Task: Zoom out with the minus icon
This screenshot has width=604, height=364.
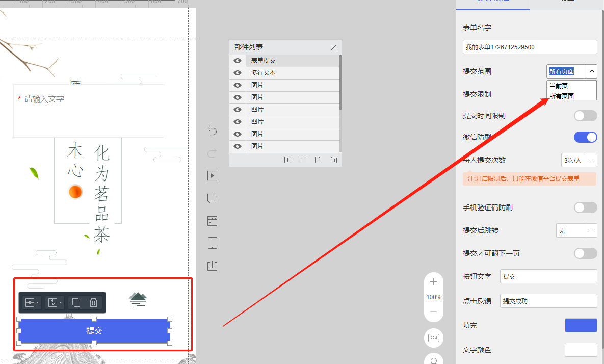Action: point(433,311)
